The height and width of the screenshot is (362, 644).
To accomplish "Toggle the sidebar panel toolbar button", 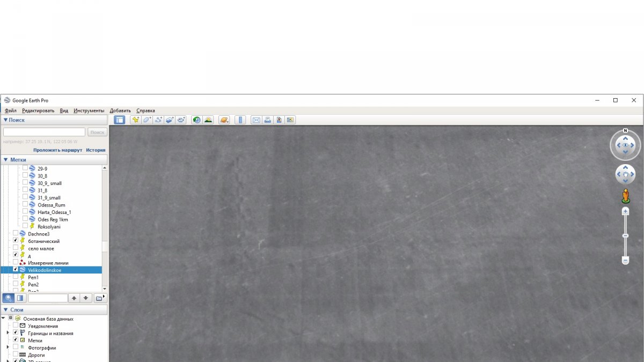I will tap(120, 120).
